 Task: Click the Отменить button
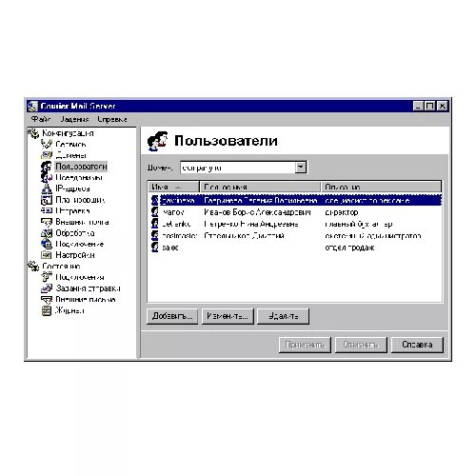361,345
